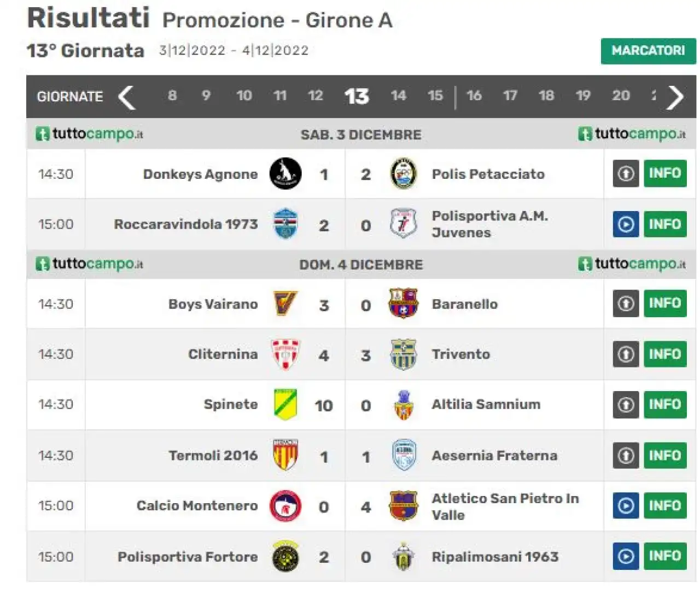Screen dimensions: 700x589
Task: Open the Spinete yellow-green team crest
Action: (285, 404)
